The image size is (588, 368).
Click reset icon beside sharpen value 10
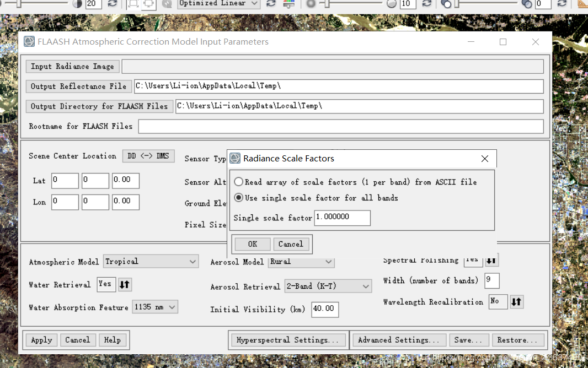(x=426, y=4)
